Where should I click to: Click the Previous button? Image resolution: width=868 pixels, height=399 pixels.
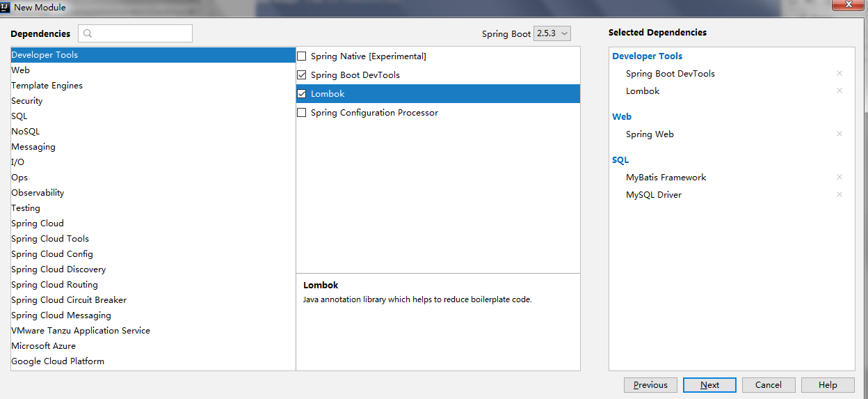(650, 385)
